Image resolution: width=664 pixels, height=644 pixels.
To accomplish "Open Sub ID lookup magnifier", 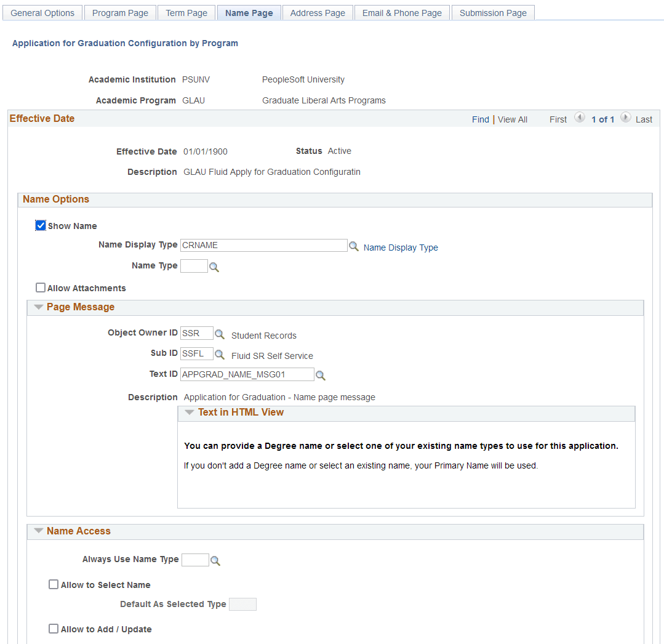I will pos(219,354).
